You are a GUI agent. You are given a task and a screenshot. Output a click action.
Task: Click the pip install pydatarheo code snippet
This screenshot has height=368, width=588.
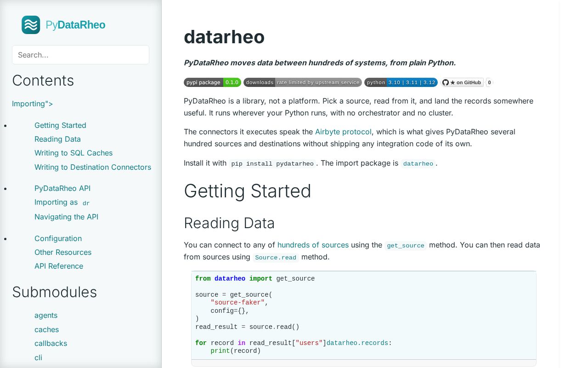point(272,163)
